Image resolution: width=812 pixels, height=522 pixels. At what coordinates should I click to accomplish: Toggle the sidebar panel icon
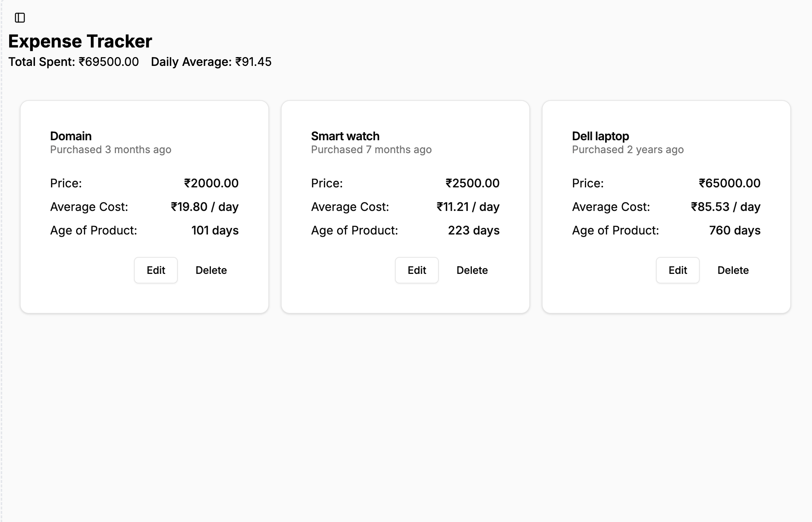20,18
